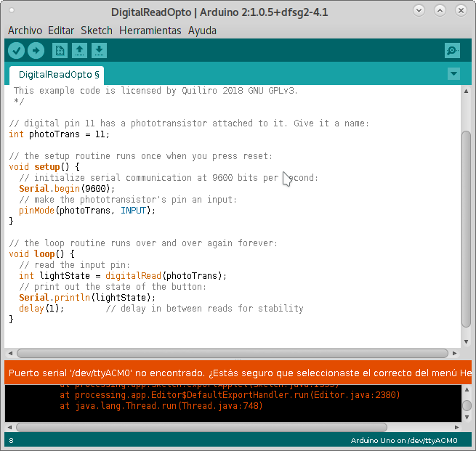Open the Serial Monitor magnifier icon
The height and width of the screenshot is (451, 476).
tap(452, 50)
